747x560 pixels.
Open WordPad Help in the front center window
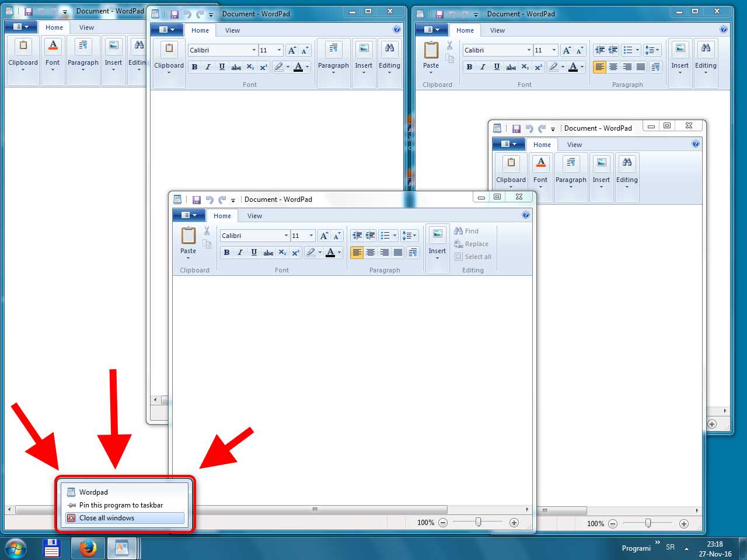pos(526,215)
